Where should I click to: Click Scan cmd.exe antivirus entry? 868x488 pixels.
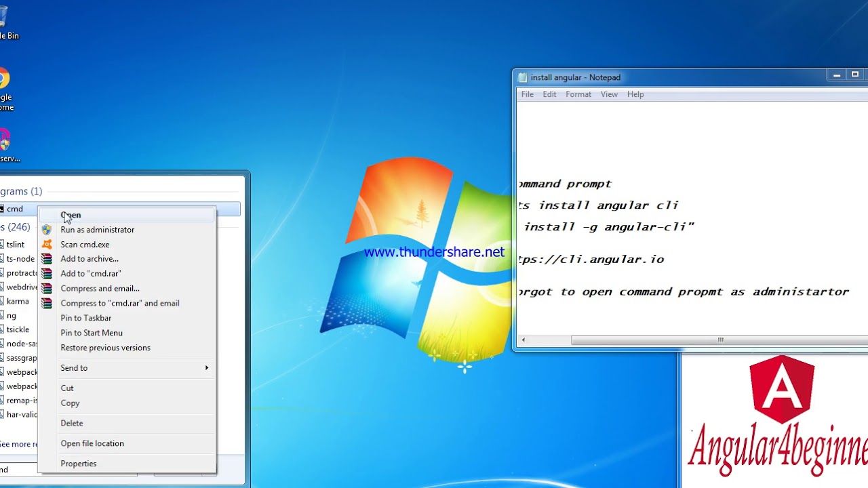pos(127,245)
